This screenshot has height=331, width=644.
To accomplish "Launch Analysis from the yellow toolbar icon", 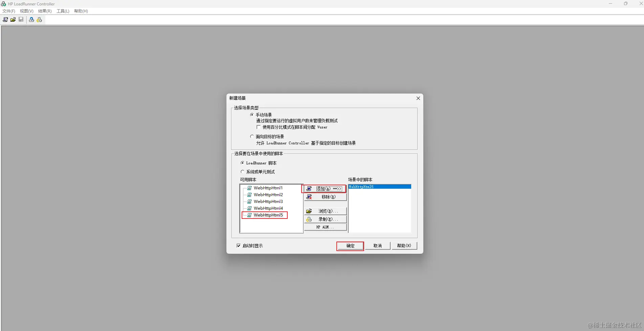I will click(39, 20).
